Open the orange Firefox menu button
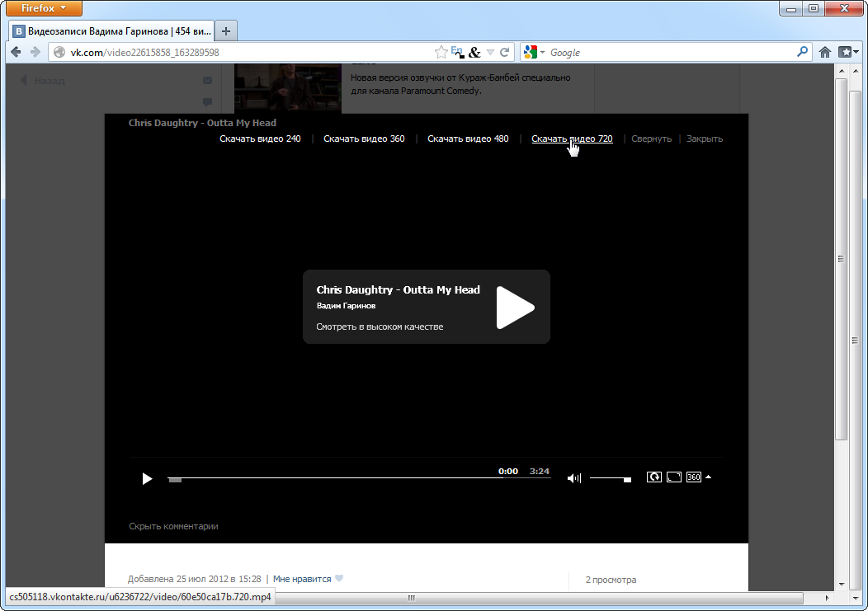Screen dimensions: 868x611 pos(44,7)
